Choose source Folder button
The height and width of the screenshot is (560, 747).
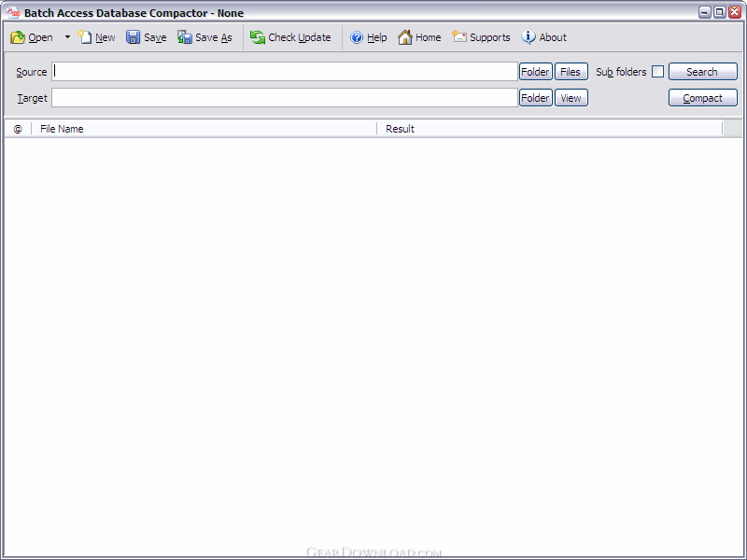pos(535,72)
